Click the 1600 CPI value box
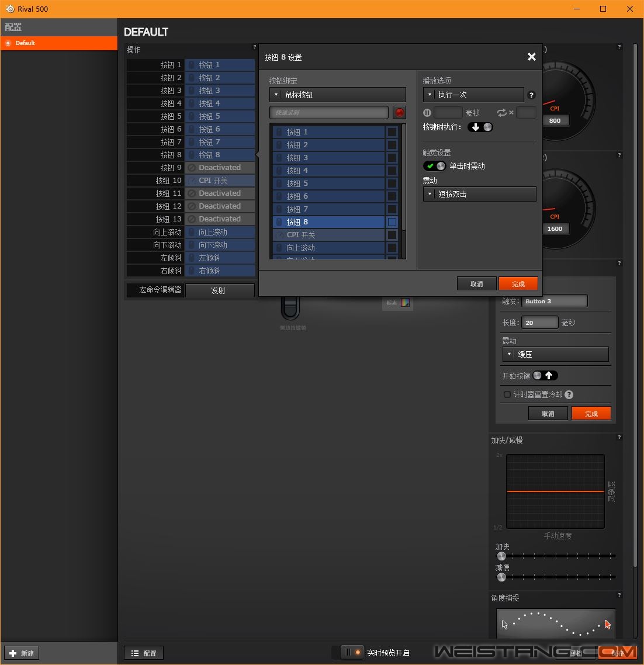The image size is (644, 665). click(555, 228)
